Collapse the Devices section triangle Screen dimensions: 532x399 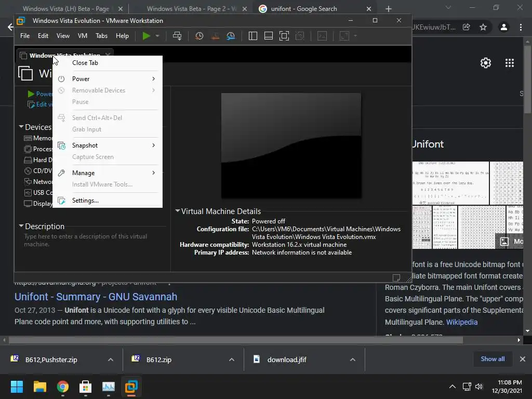(x=21, y=127)
